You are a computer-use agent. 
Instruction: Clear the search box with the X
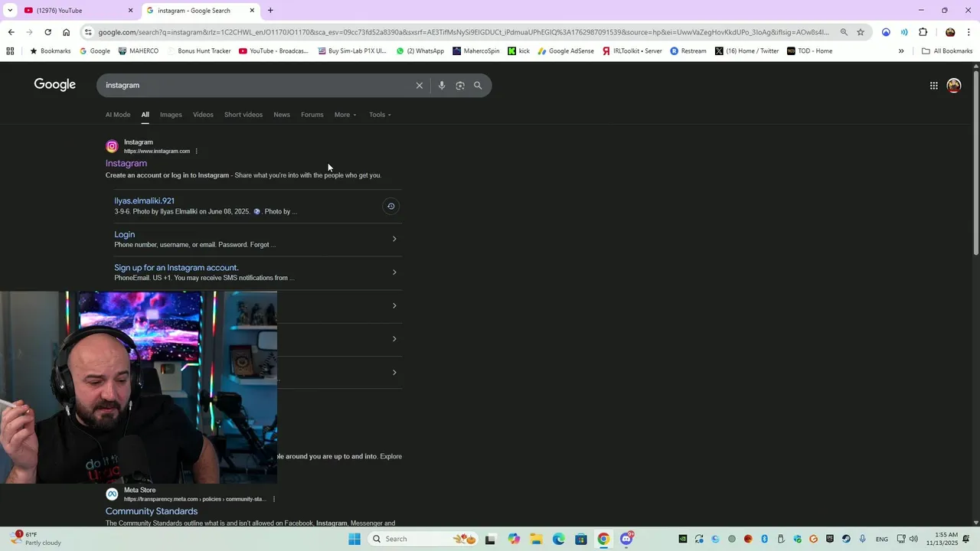pos(420,86)
